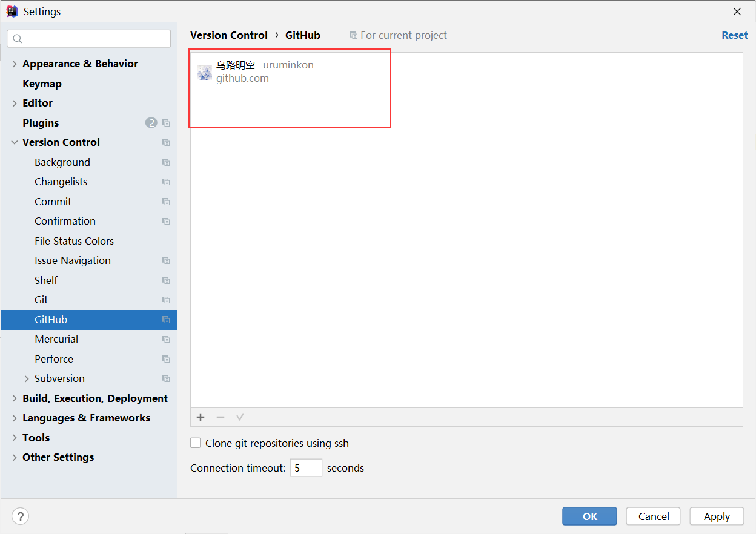Click the project-level icon beside Subversion
The image size is (756, 534).
tap(166, 379)
